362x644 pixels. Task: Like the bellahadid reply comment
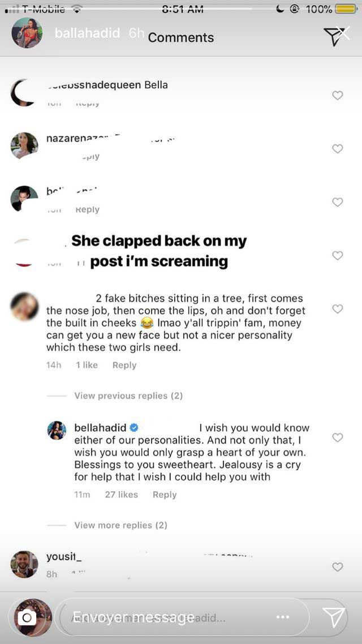pyautogui.click(x=338, y=437)
